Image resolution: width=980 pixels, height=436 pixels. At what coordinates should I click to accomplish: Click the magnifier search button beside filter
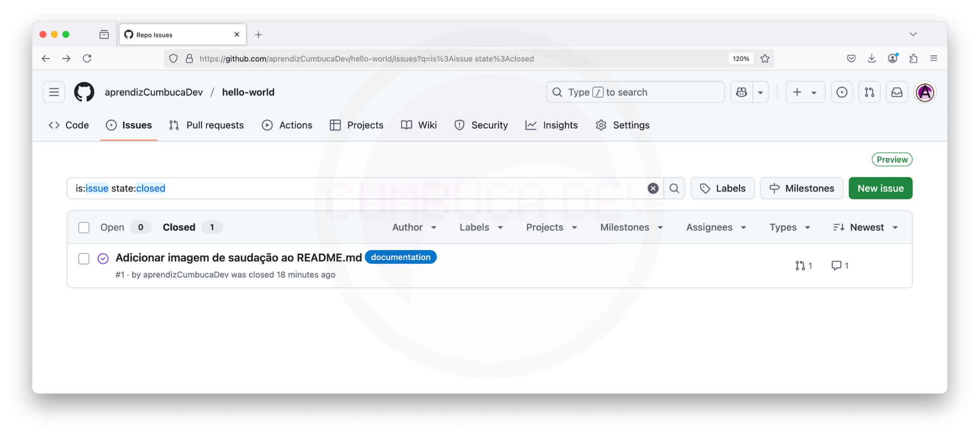click(x=674, y=189)
